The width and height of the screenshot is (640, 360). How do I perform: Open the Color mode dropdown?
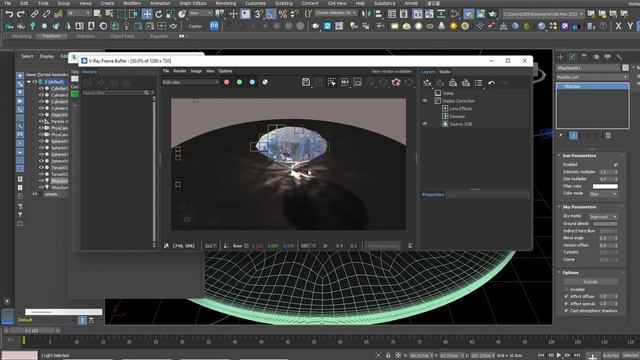(x=603, y=194)
